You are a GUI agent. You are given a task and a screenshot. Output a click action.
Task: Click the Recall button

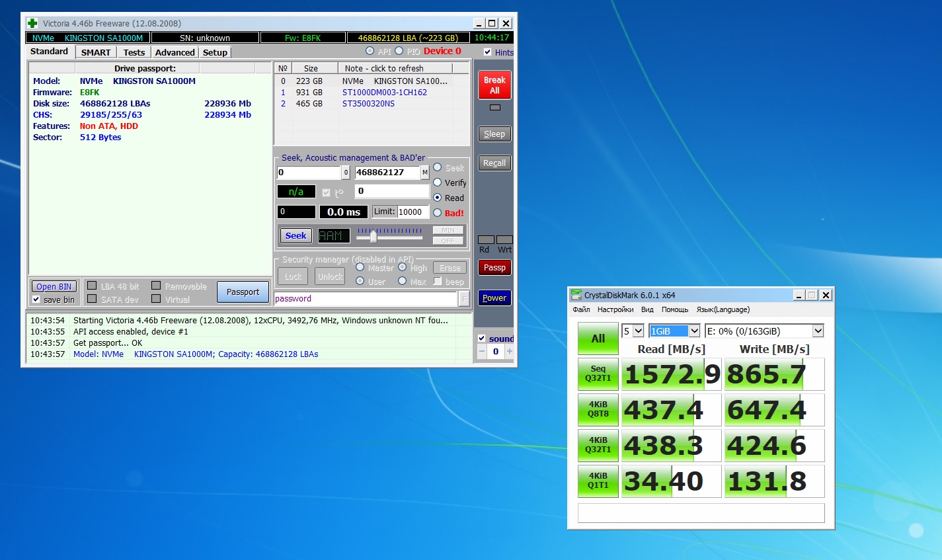point(494,163)
